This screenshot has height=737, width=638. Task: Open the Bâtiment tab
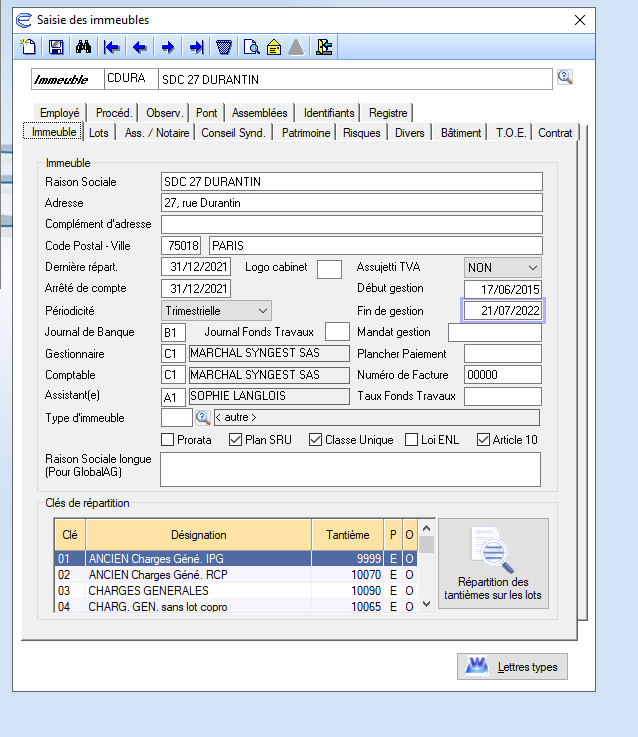[461, 133]
